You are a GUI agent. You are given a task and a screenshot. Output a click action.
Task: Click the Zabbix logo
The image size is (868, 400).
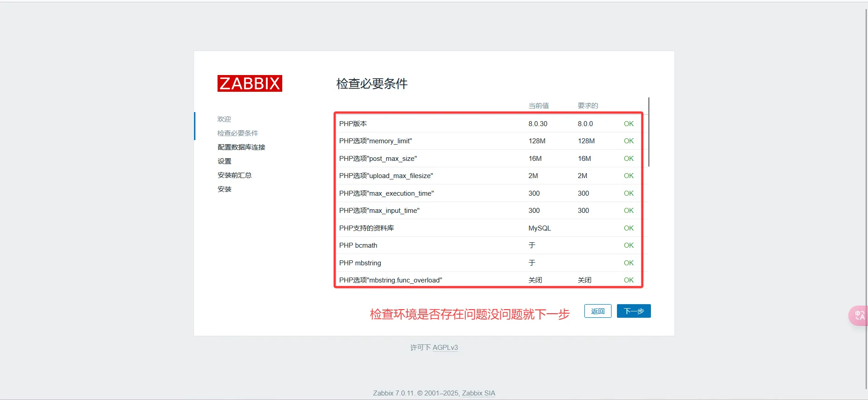[x=250, y=84]
